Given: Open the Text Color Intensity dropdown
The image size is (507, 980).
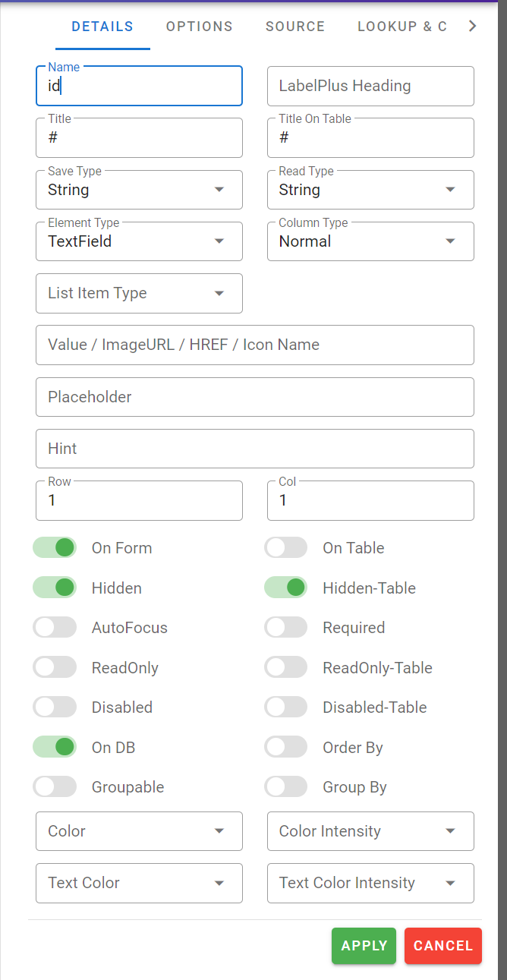Looking at the screenshot, I should tap(370, 883).
